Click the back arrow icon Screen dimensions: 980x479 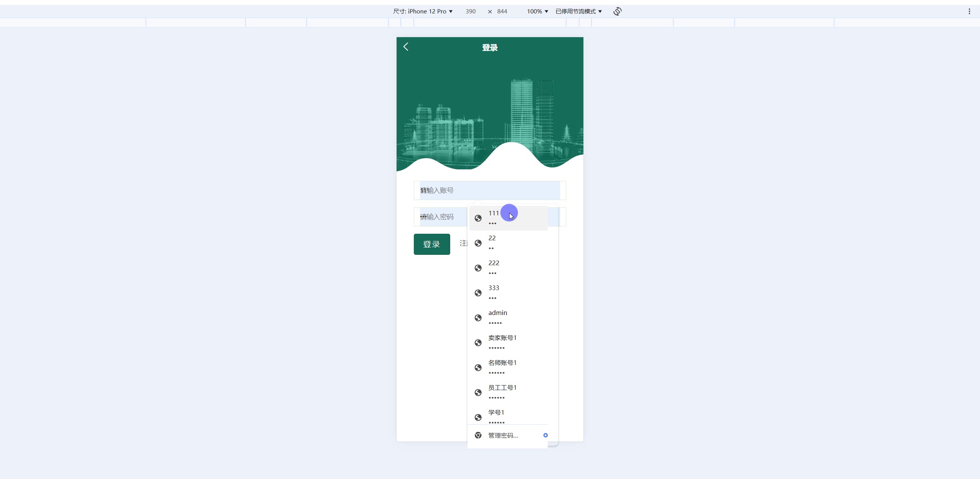click(406, 47)
